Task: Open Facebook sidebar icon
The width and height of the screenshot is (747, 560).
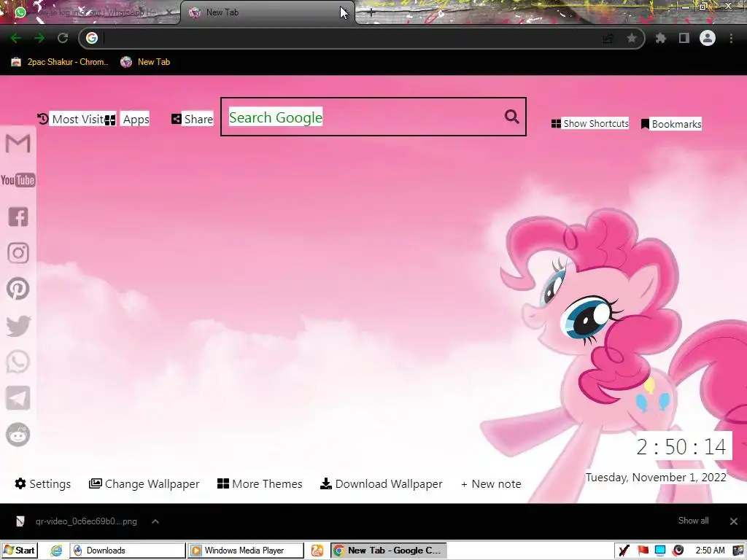Action: tap(18, 217)
